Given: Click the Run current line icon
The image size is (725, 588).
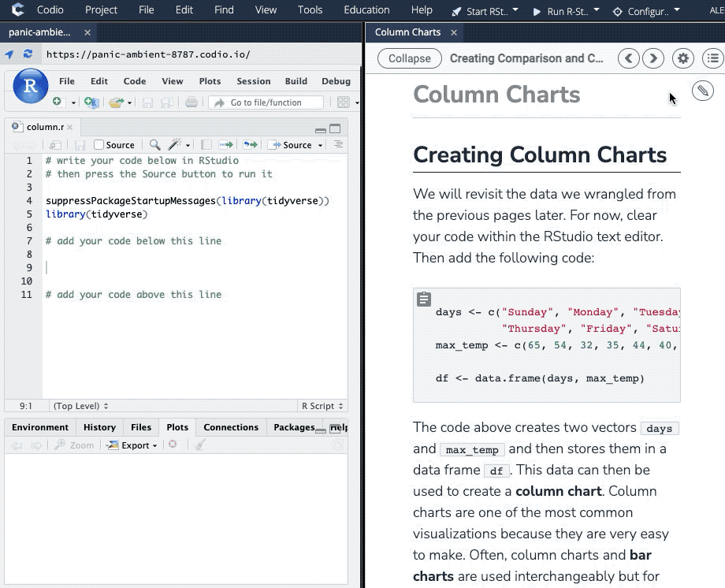Looking at the screenshot, I should 226,145.
